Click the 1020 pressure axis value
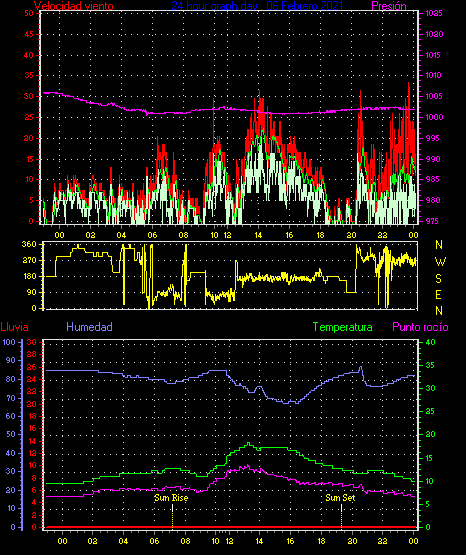Viewport: 466px width, 555px height. 434,34
